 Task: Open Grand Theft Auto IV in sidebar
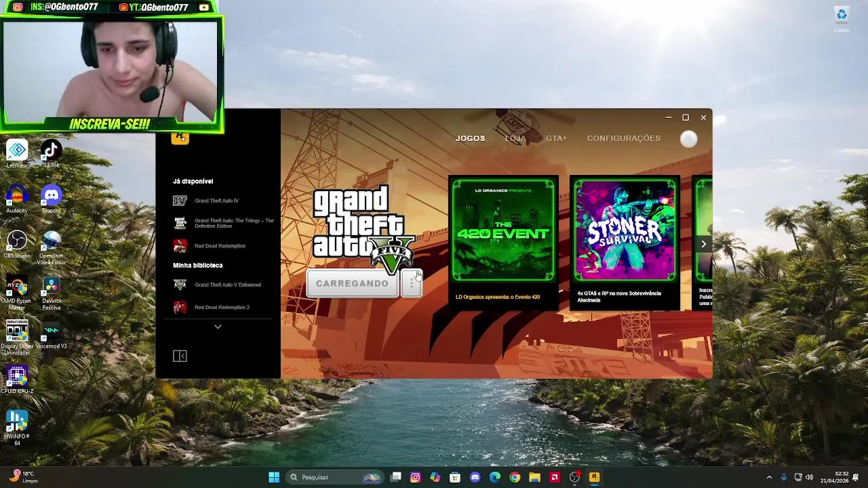tap(217, 201)
